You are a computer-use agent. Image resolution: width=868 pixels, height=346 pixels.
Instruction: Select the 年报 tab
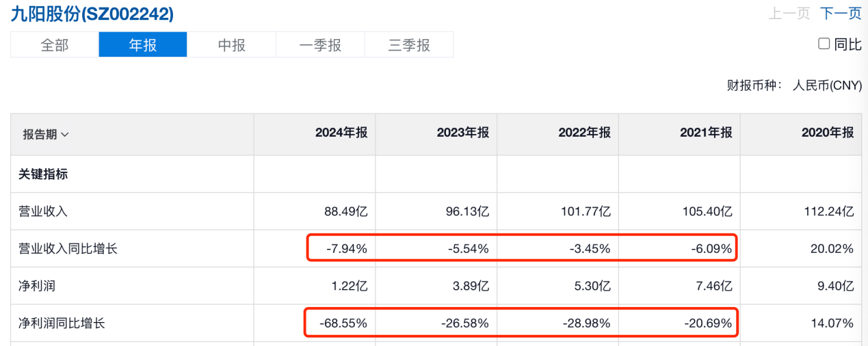click(143, 45)
